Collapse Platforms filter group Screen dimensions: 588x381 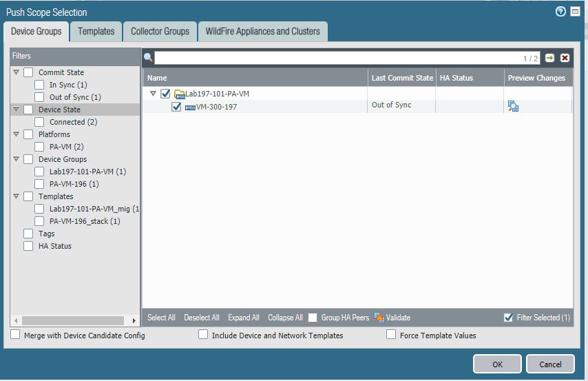pyautogui.click(x=16, y=134)
